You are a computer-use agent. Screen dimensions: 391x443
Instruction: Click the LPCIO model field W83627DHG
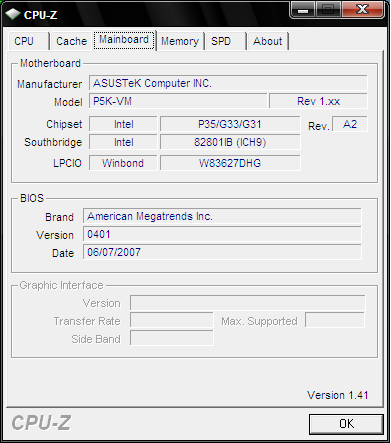[x=230, y=163]
